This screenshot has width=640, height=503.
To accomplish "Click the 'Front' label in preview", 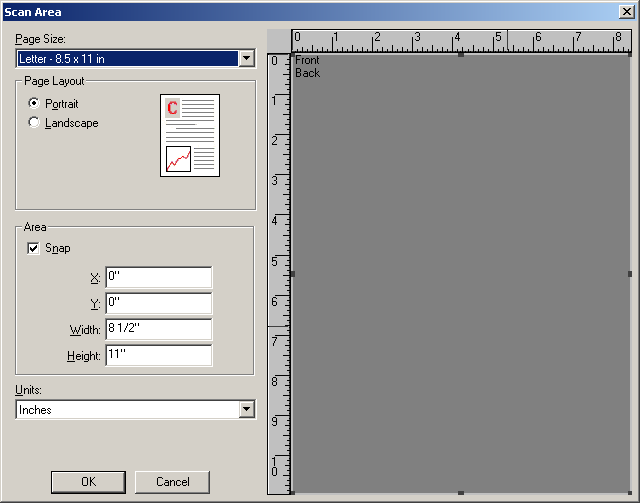I will pos(307,60).
